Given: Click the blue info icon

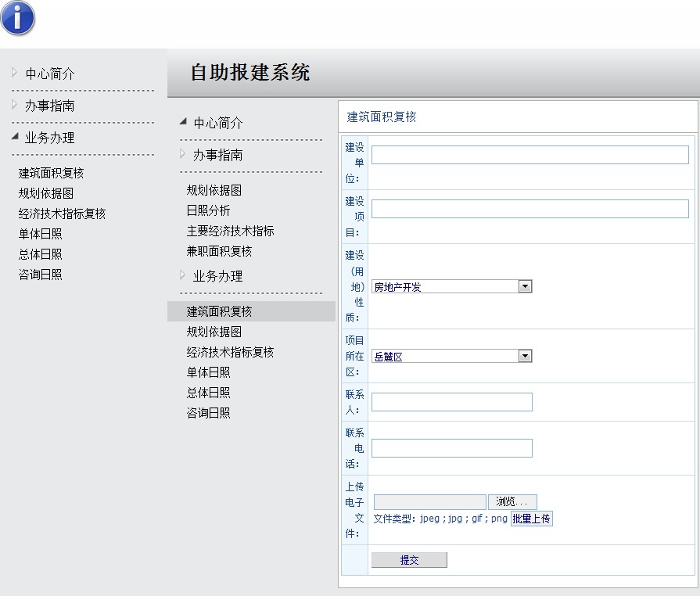Looking at the screenshot, I should (18, 18).
